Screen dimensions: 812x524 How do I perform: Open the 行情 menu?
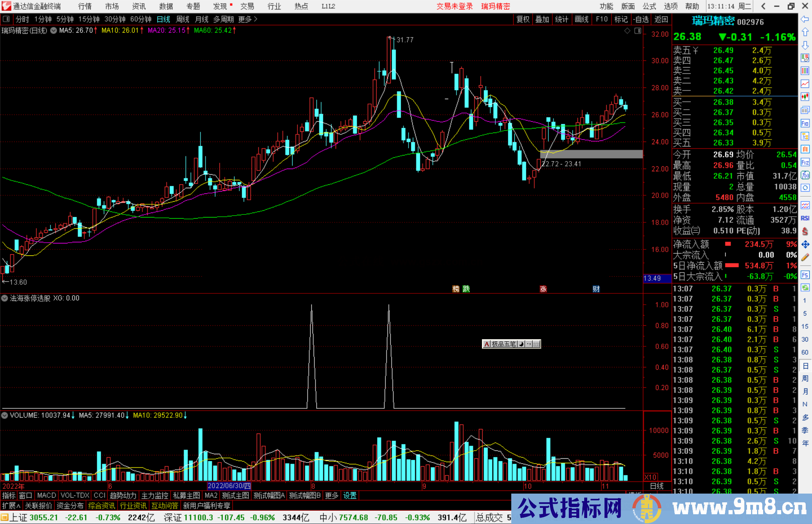tap(85, 6)
